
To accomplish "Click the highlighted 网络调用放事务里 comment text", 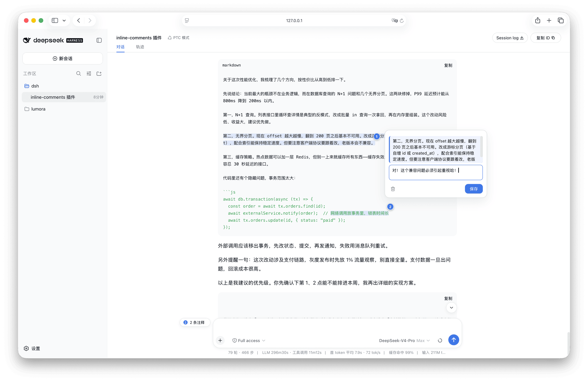I will [359, 213].
